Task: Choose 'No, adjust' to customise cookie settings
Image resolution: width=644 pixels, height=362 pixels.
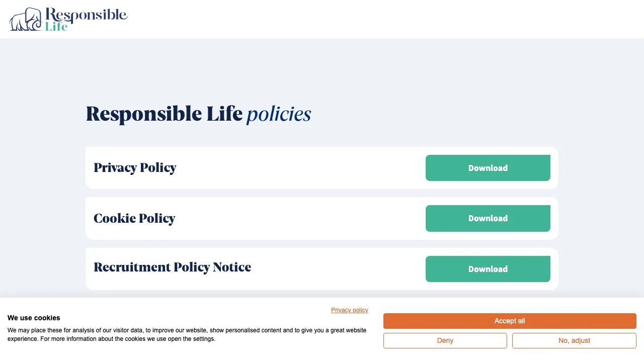Action: click(x=574, y=340)
